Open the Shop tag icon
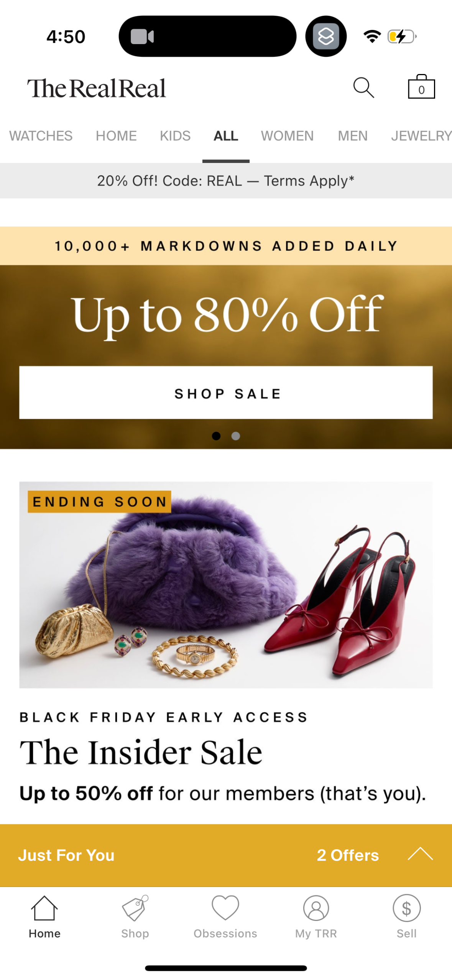This screenshot has height=980, width=452. (x=135, y=908)
